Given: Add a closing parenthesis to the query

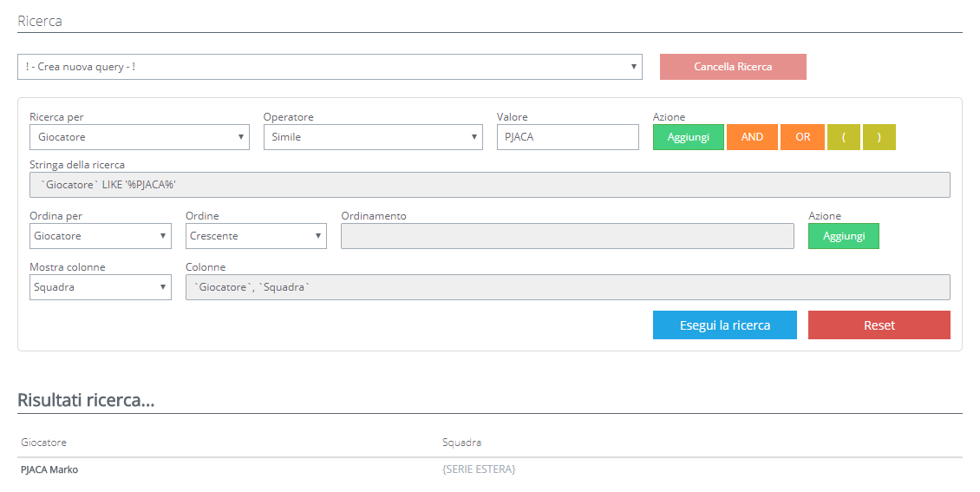Looking at the screenshot, I should pos(879,137).
